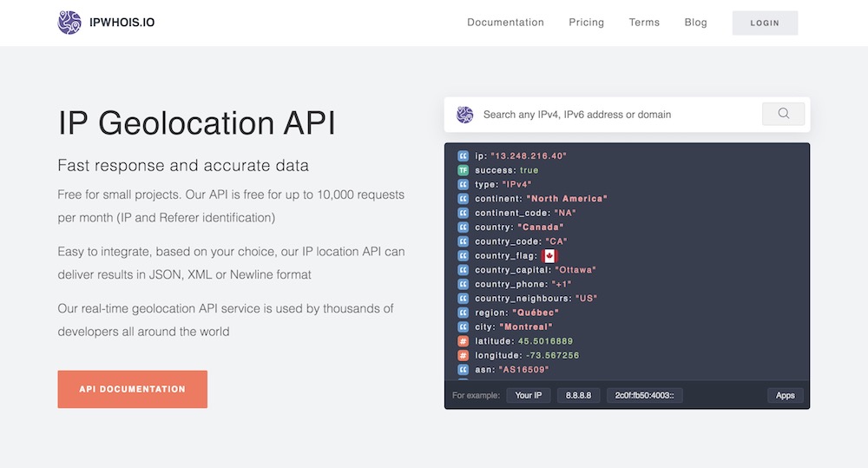The width and height of the screenshot is (868, 468).
Task: Click the string icon beside country_phone row
Action: [x=463, y=284]
